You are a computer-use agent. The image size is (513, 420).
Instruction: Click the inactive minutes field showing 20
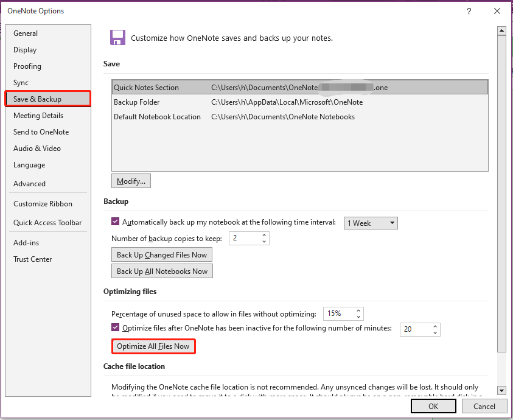(416, 329)
